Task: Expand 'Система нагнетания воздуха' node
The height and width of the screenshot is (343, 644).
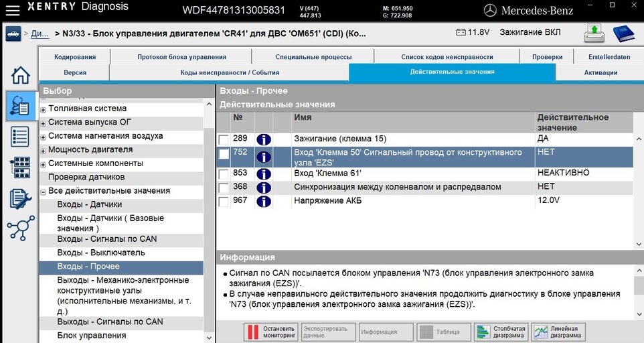Action: (44, 137)
